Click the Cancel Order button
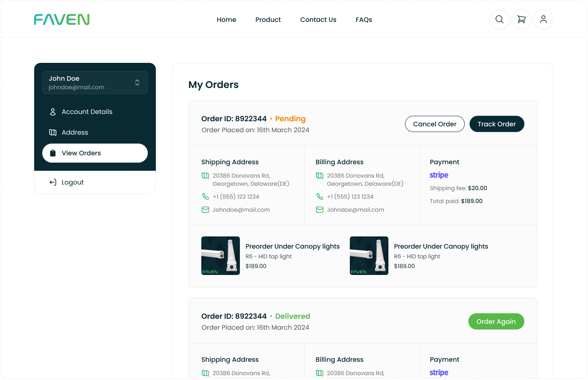The height and width of the screenshot is (380, 588). tap(435, 124)
